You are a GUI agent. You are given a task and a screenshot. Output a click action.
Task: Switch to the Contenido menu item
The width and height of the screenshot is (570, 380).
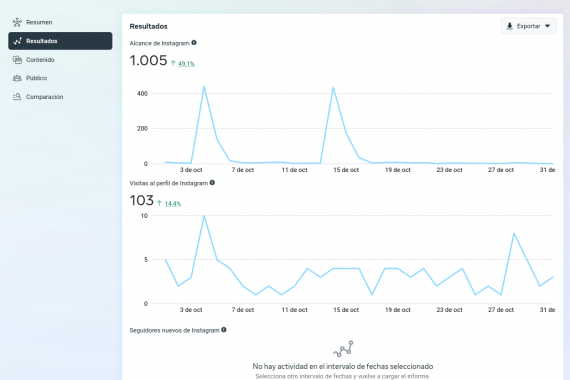(x=40, y=60)
